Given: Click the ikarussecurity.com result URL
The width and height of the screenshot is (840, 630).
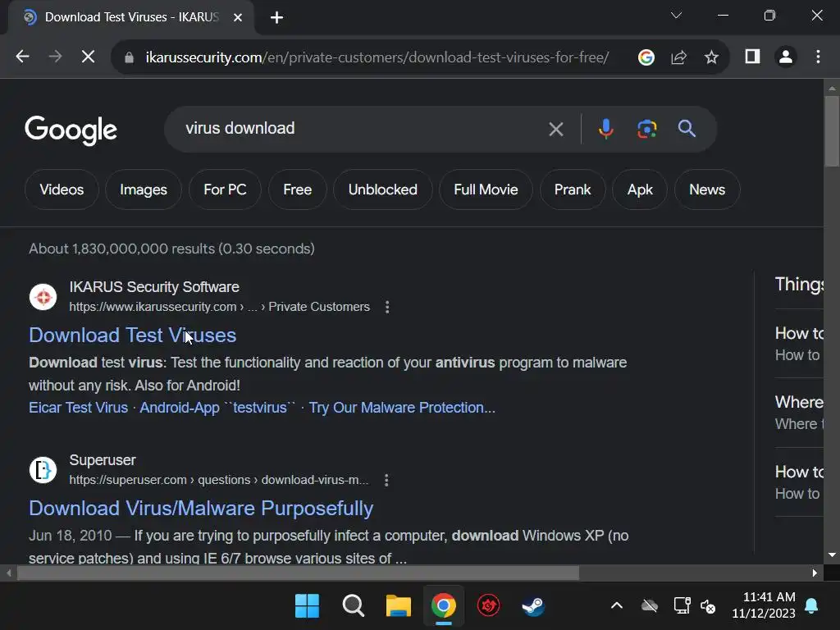Looking at the screenshot, I should point(219,307).
